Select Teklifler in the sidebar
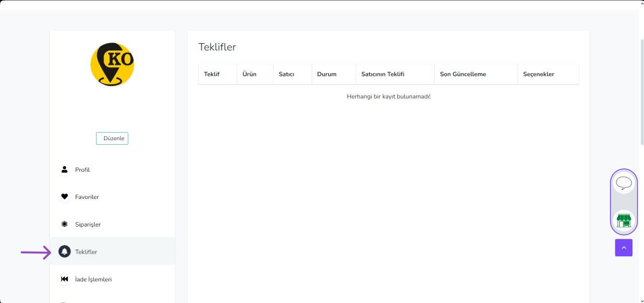Image resolution: width=644 pixels, height=303 pixels. click(112, 251)
